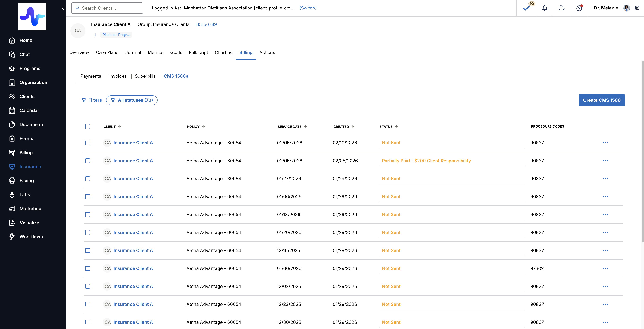Select checkbox for the 97802 procedure code row
644x329 pixels.
(88, 268)
